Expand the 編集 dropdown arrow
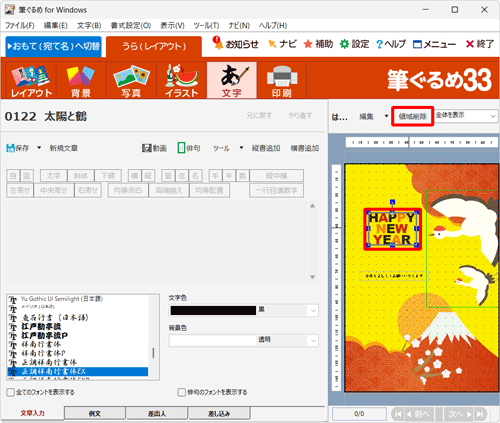This screenshot has width=500, height=423. click(386, 116)
